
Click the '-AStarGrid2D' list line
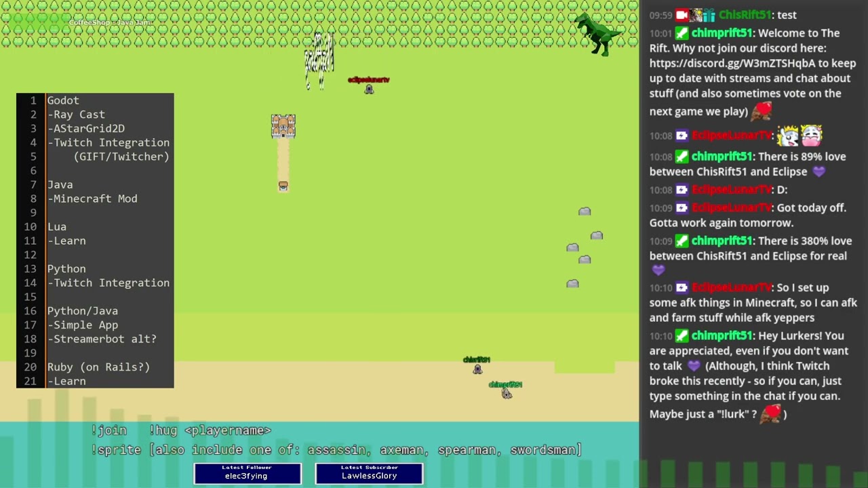tap(86, 129)
